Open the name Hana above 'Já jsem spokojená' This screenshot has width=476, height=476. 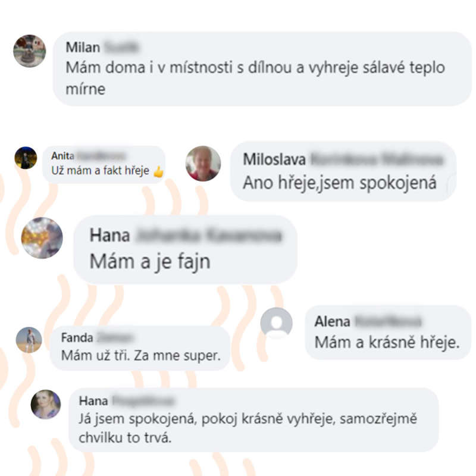tap(93, 401)
